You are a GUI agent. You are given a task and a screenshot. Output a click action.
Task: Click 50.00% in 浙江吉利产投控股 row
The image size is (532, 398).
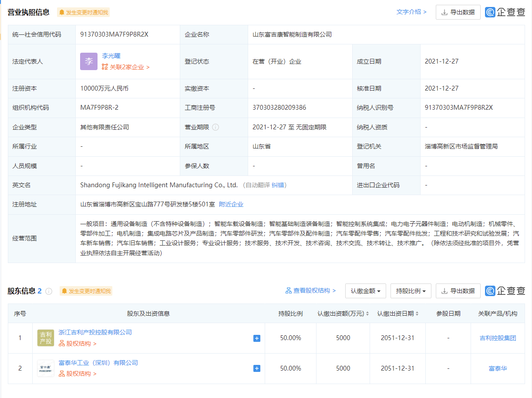[290, 338]
